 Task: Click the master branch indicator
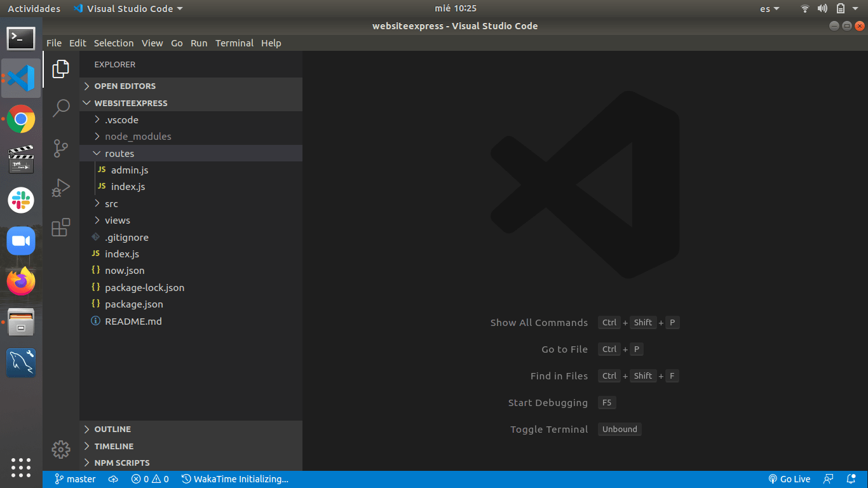[75, 479]
